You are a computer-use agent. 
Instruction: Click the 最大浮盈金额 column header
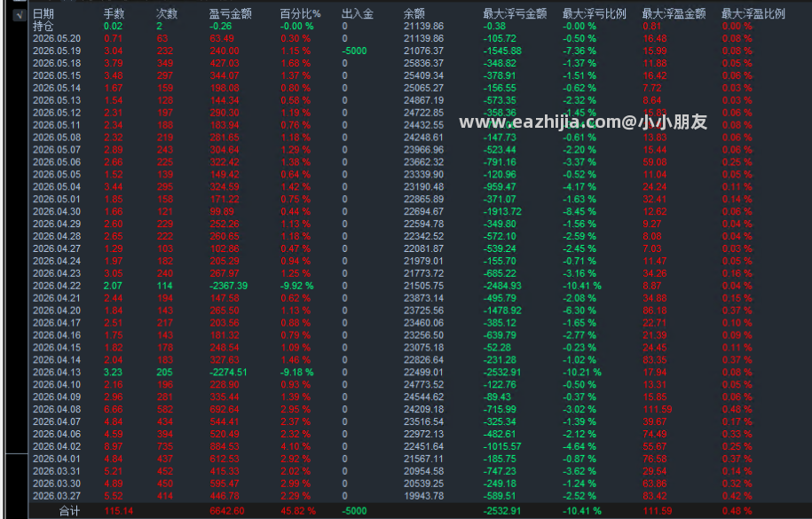[674, 14]
